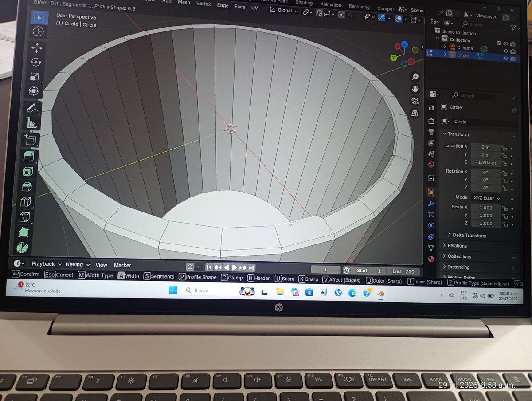This screenshot has width=532, height=401.
Task: Select the Measure tool
Action: (x=31, y=123)
